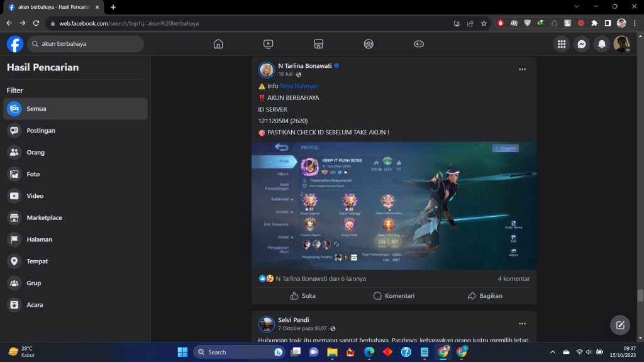Open the game profile screenshot image

pos(394,206)
